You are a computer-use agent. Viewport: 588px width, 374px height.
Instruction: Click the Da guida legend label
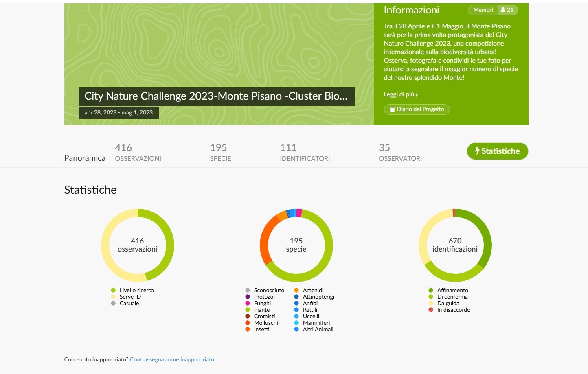[448, 303]
